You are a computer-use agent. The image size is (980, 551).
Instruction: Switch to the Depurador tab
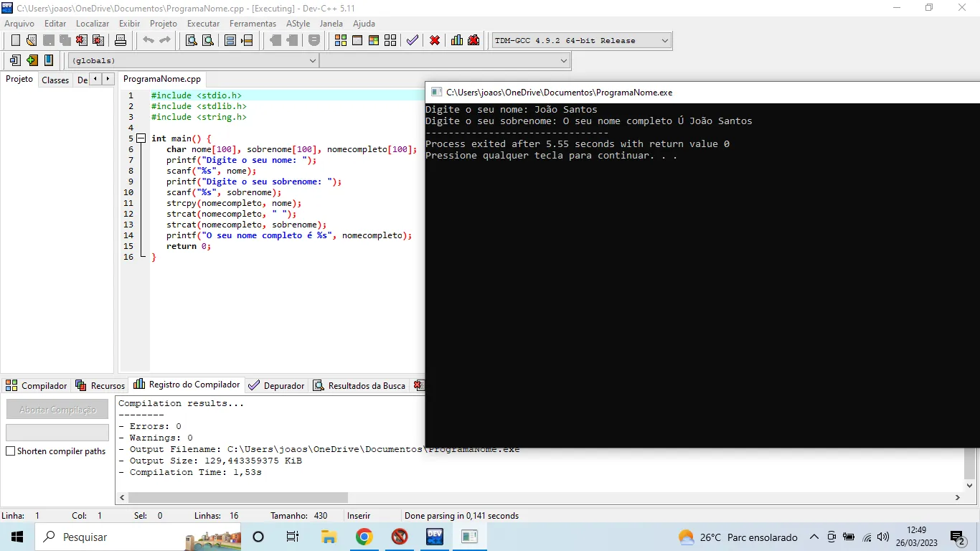(277, 386)
